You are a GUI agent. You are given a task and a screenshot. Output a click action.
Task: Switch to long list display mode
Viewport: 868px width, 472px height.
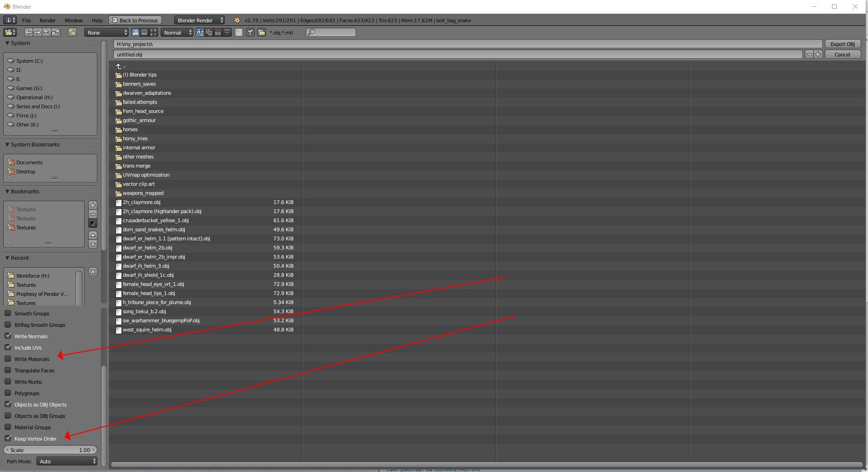point(144,32)
